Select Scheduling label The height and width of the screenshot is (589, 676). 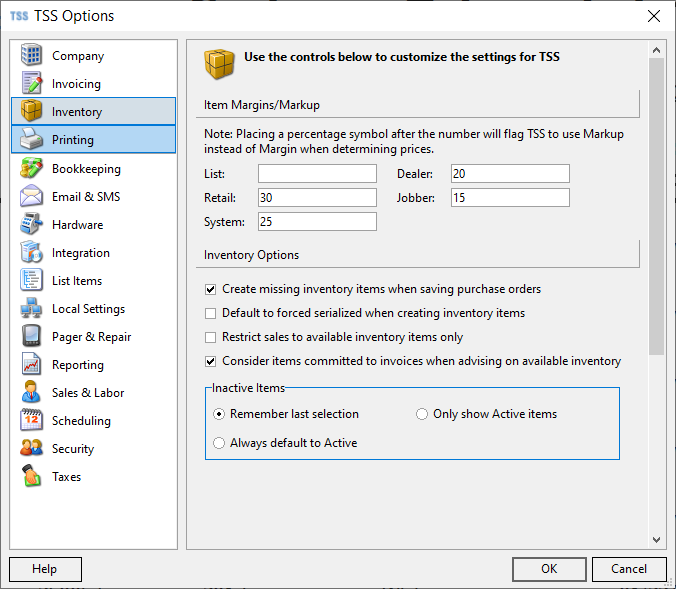click(81, 421)
